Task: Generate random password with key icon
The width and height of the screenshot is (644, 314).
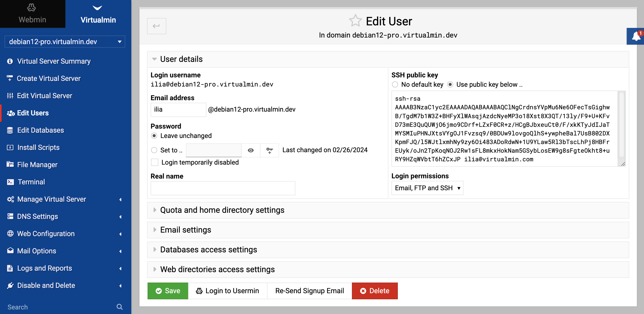Action: pyautogui.click(x=270, y=150)
